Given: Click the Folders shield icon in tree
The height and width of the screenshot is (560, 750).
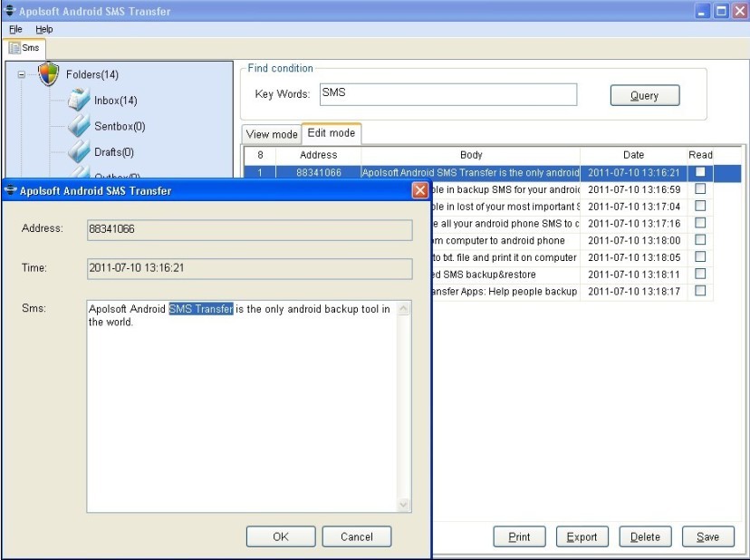Looking at the screenshot, I should click(x=49, y=74).
